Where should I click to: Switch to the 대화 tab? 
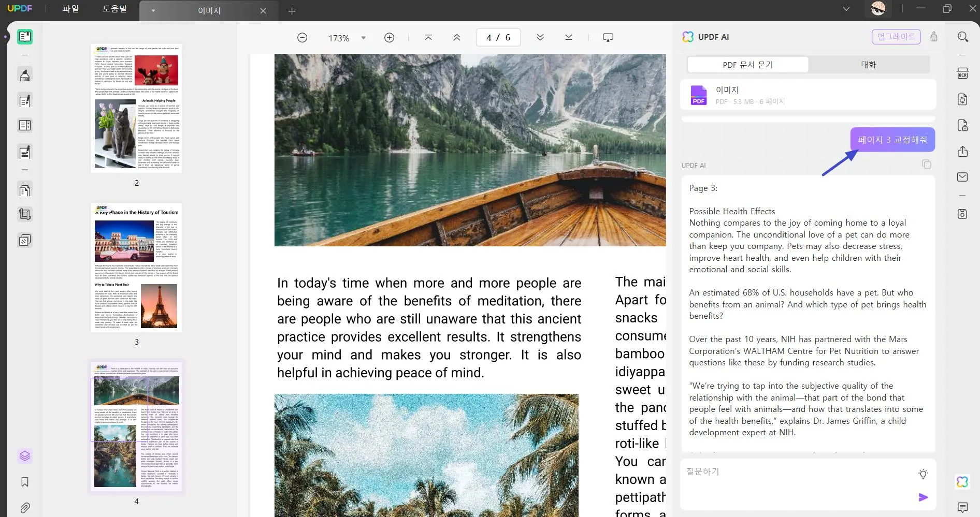pos(869,65)
